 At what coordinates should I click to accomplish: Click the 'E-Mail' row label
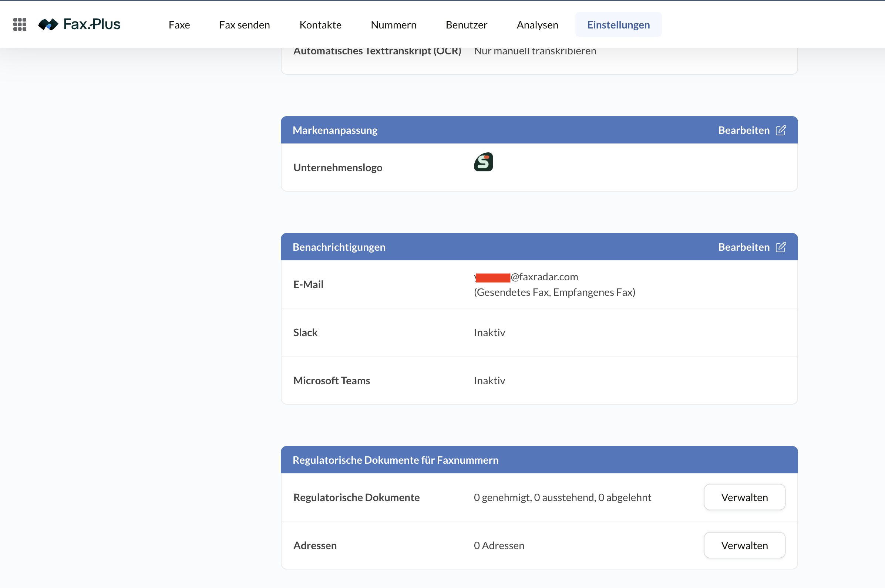point(308,285)
